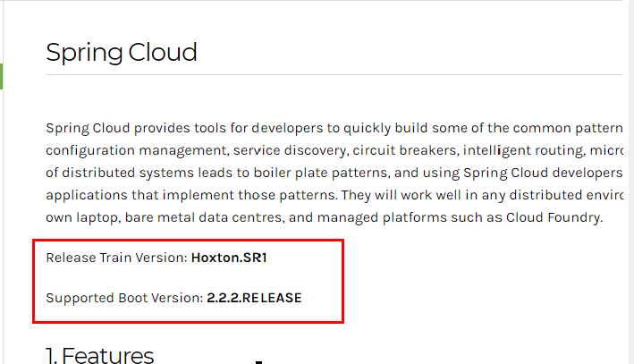The image size is (634, 364).
Task: Click the green bar at left edge
Action: [1, 76]
